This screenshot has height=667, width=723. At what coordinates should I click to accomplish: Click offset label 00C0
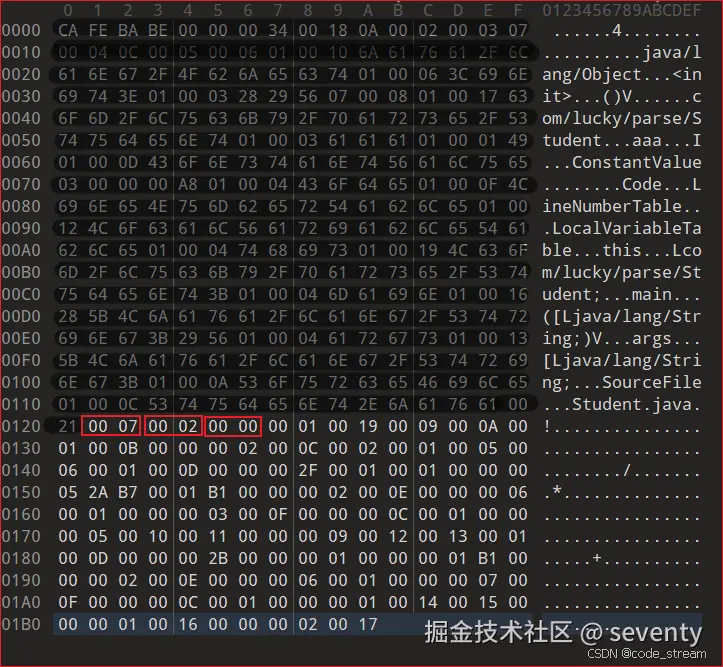pos(21,294)
